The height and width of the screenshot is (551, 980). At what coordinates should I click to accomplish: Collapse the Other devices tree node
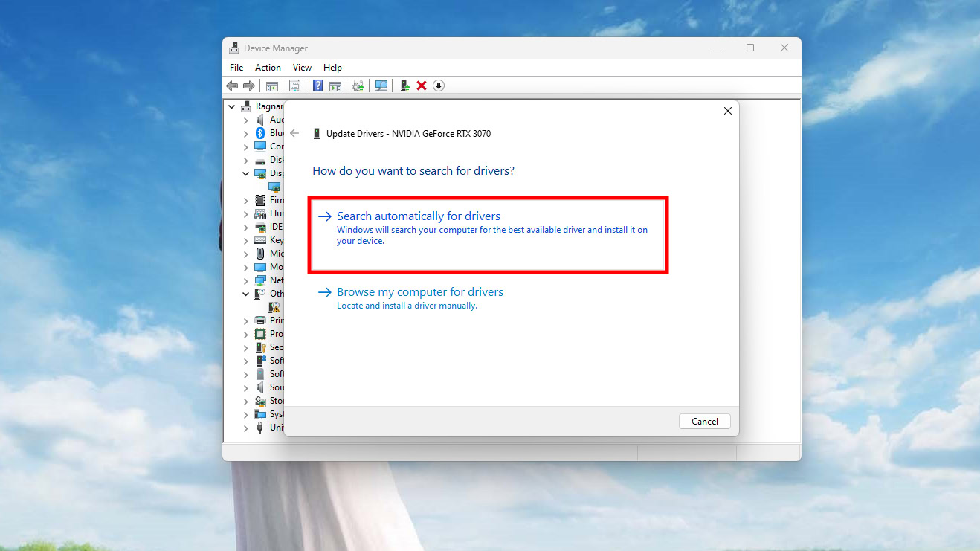tap(246, 294)
